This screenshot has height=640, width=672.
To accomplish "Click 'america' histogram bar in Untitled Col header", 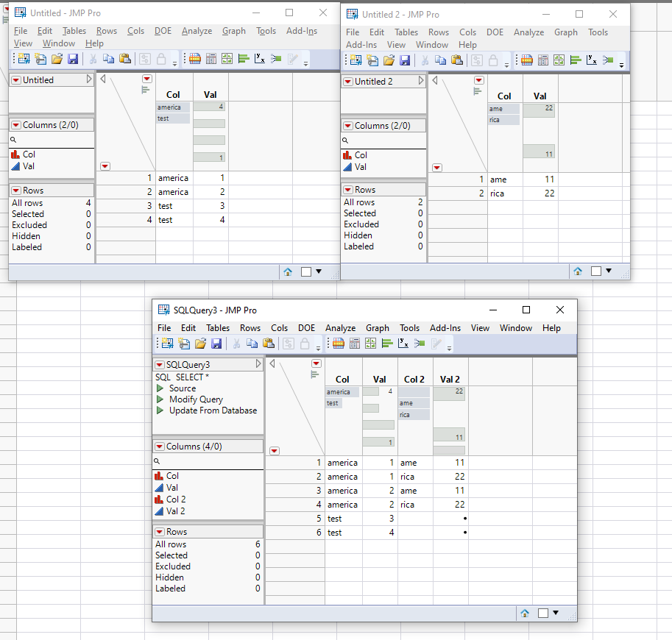I will (x=173, y=107).
